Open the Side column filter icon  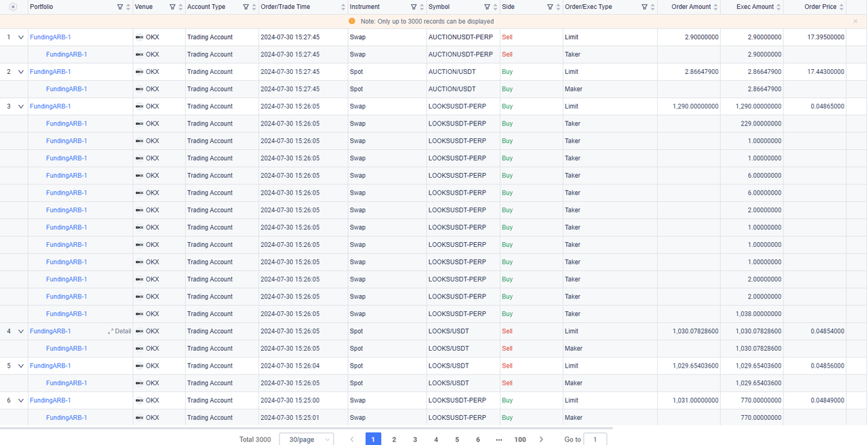coord(550,7)
